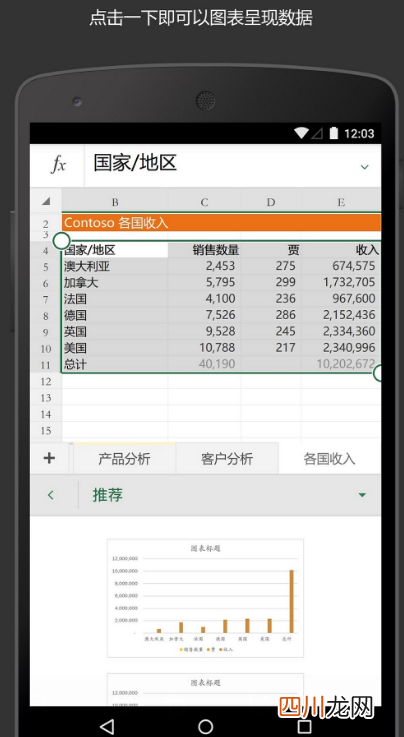Choose the first recommended chart thumbnail
Screen dimensions: 404x737
205,598
